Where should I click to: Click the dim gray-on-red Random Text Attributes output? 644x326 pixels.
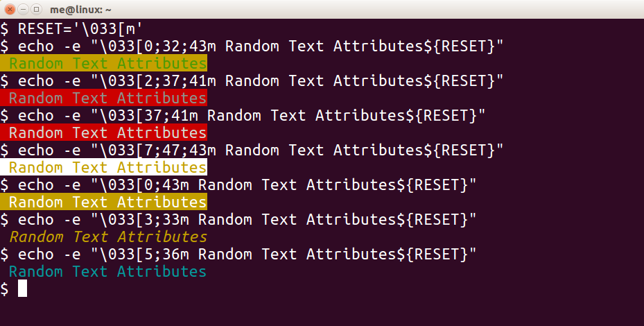click(103, 98)
